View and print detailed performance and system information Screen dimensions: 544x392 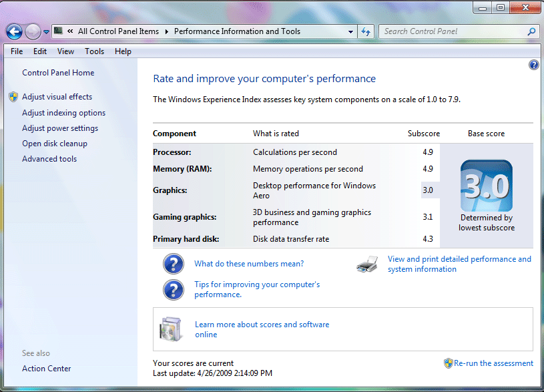tap(459, 264)
